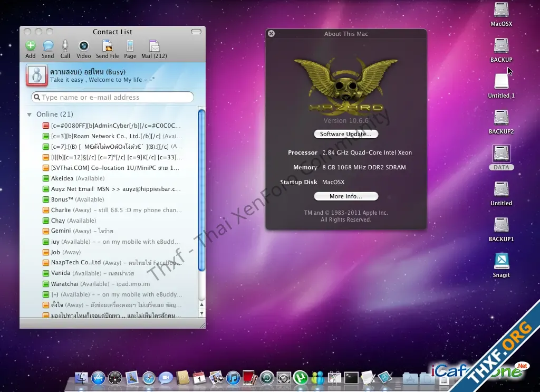Select the Roam Network Co., Ltd. contact

(112, 136)
